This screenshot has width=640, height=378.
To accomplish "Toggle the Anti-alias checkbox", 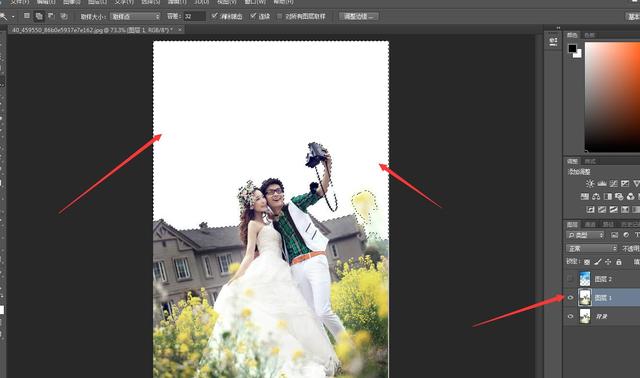I will point(214,16).
